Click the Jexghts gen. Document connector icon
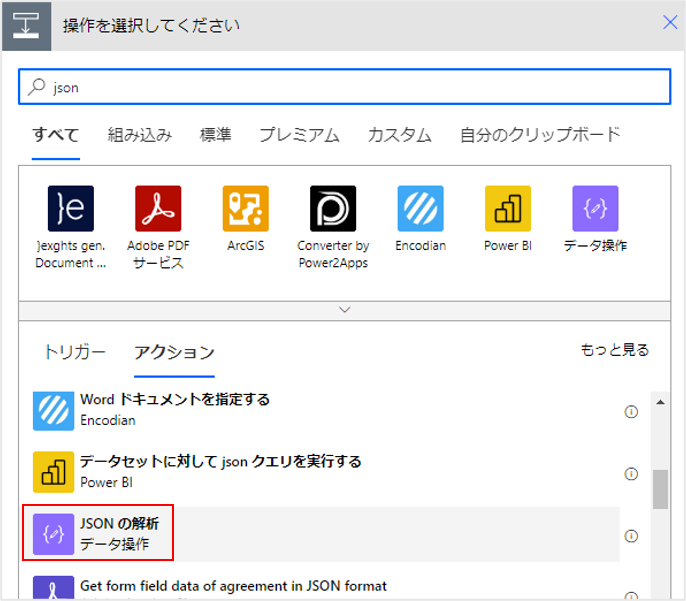 coord(70,208)
